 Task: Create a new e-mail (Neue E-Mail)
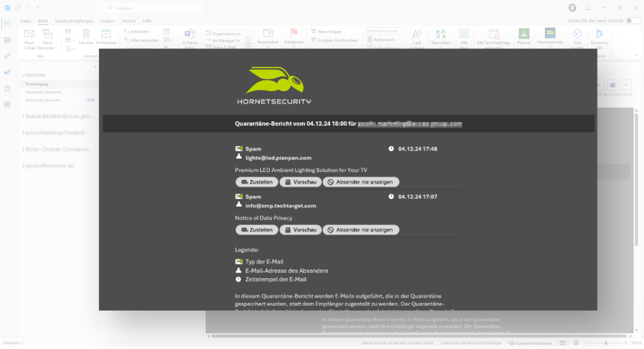pos(29,39)
